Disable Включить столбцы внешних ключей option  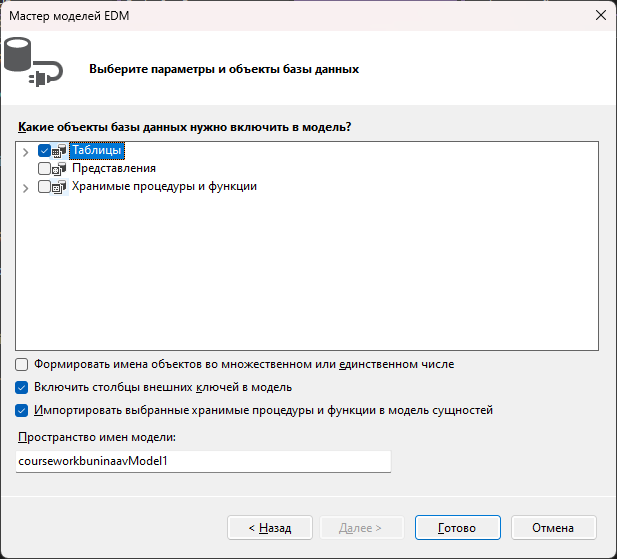pyautogui.click(x=22, y=387)
